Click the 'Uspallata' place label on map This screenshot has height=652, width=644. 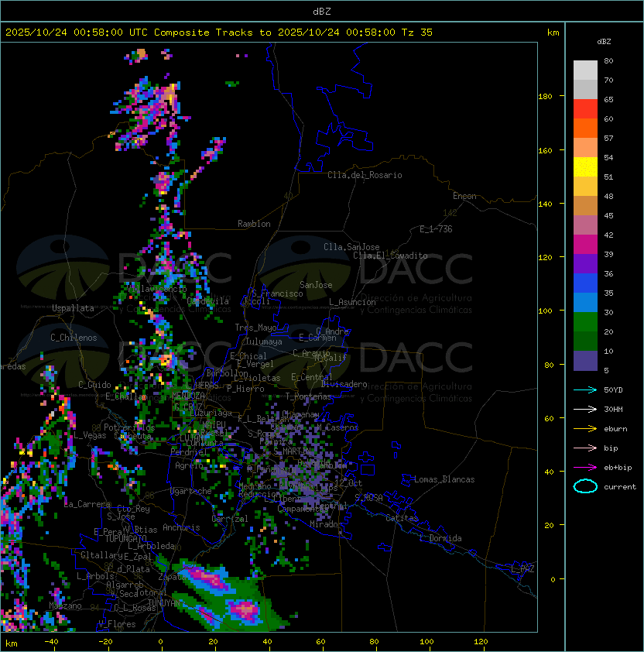click(73, 308)
